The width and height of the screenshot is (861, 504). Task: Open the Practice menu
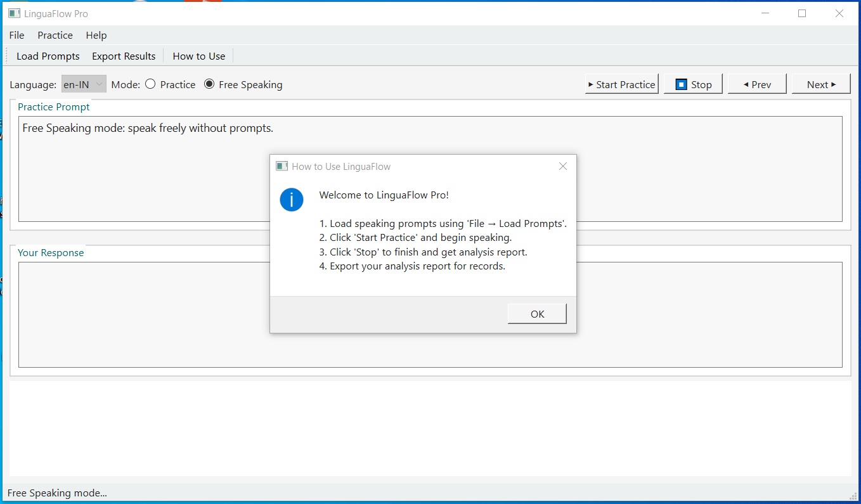(55, 36)
